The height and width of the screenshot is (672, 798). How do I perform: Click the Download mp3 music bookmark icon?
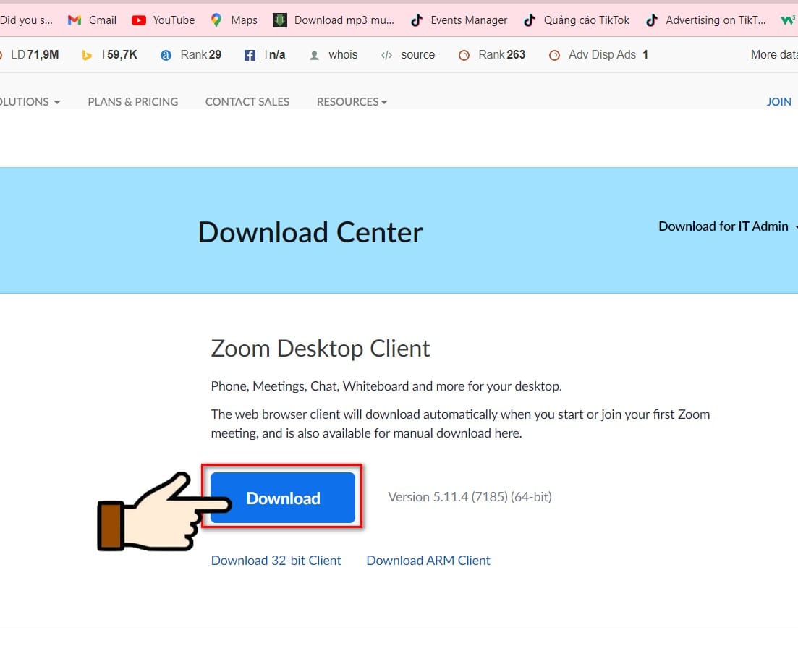[279, 20]
